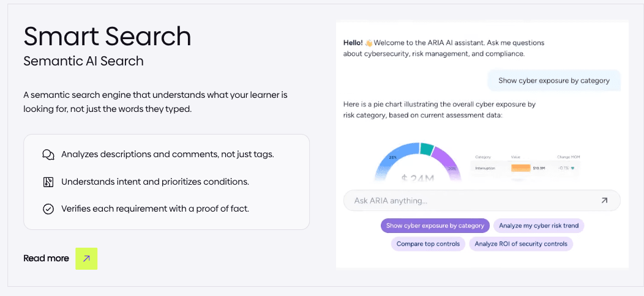Click the teal segment of the exposure chart
The image size is (644, 296).
(x=427, y=149)
